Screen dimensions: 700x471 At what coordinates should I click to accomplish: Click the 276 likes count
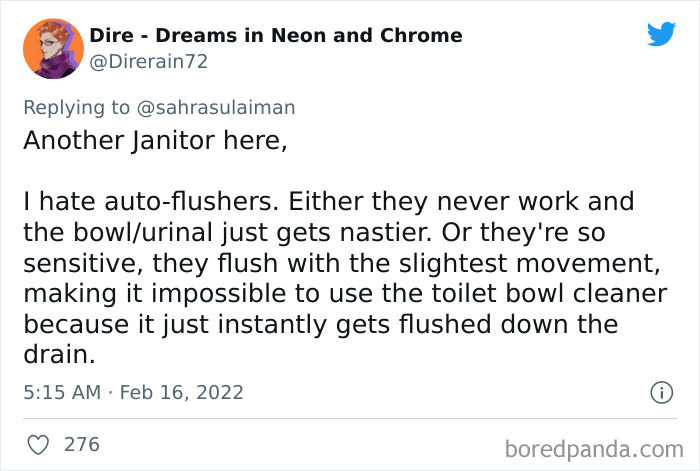82,445
